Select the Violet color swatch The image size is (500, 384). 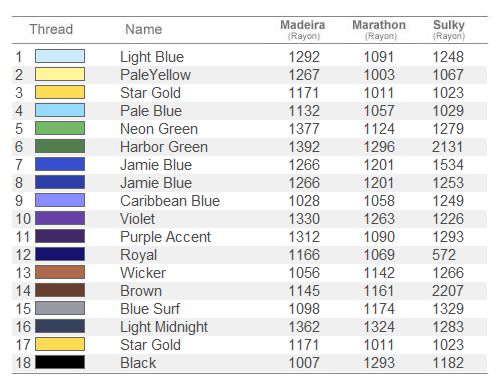point(60,218)
